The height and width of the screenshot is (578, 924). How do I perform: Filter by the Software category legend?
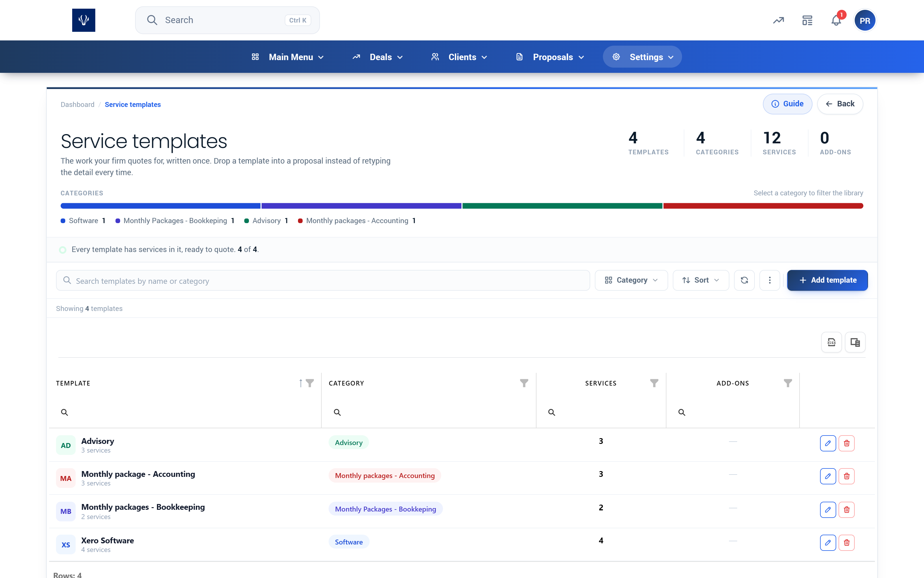[83, 221]
